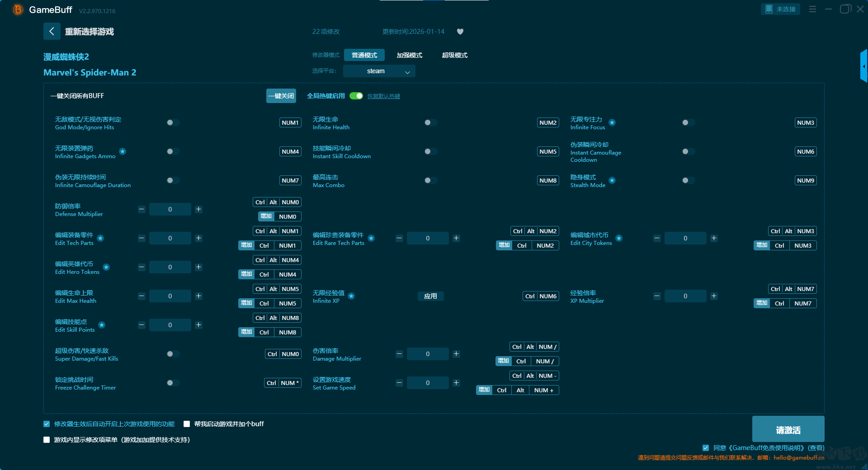This screenshot has height=470, width=868.
Task: Increase Edit City Tokens value
Action: pyautogui.click(x=714, y=238)
